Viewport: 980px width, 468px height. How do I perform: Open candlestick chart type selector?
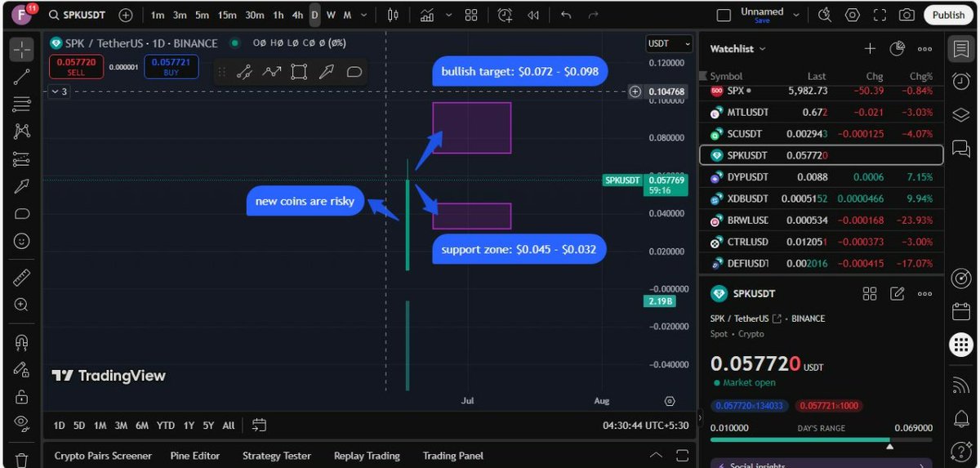pos(394,15)
